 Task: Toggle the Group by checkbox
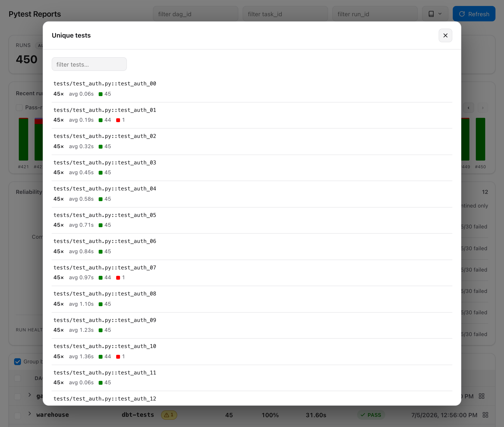coord(18,362)
